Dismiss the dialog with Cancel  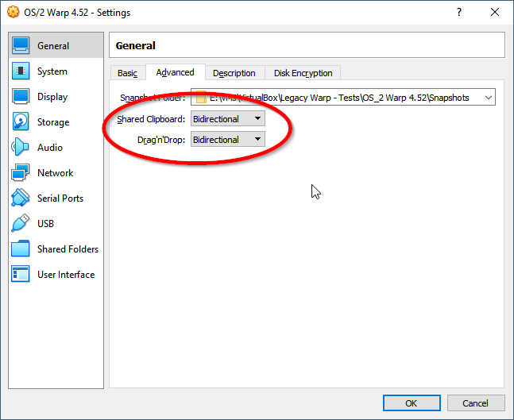click(x=476, y=403)
